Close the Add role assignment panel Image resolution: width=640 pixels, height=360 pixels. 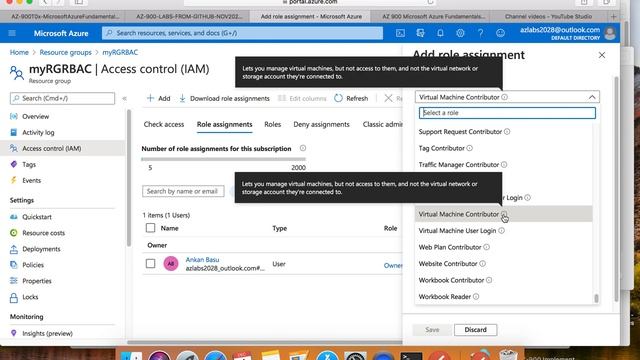pos(602,55)
